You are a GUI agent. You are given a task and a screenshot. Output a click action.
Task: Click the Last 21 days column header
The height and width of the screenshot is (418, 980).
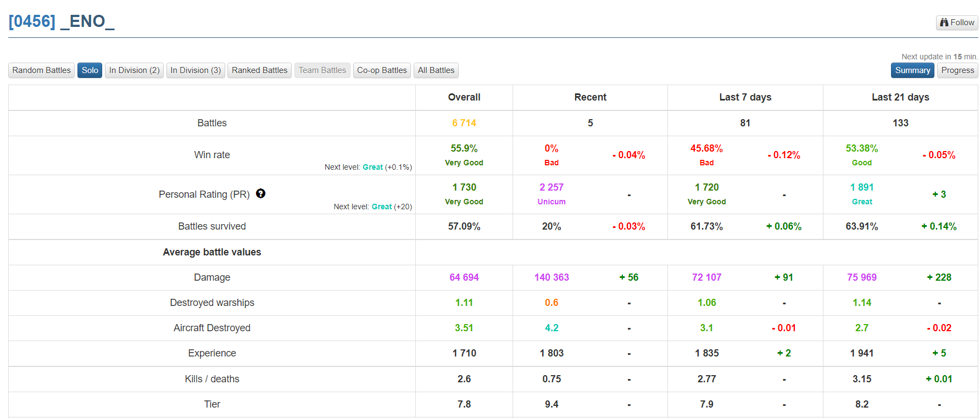click(900, 97)
